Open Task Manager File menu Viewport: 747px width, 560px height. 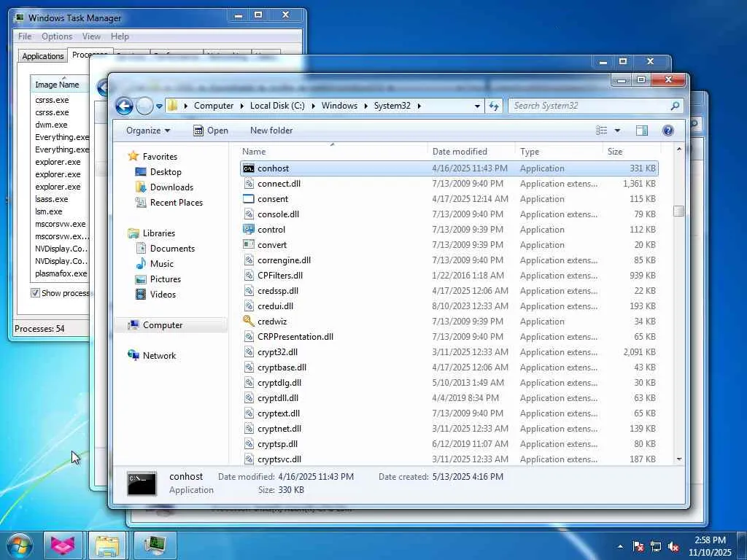click(x=25, y=36)
